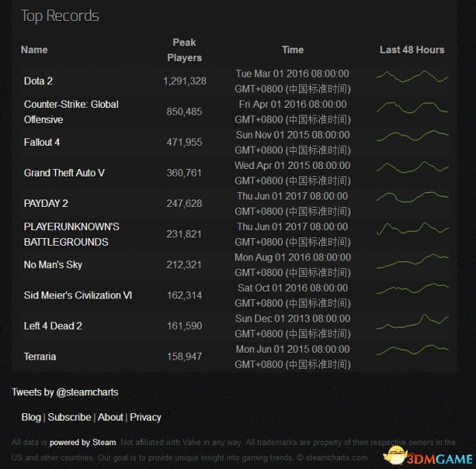Select the peak value 161,590
This screenshot has height=469, width=476.
tap(184, 326)
